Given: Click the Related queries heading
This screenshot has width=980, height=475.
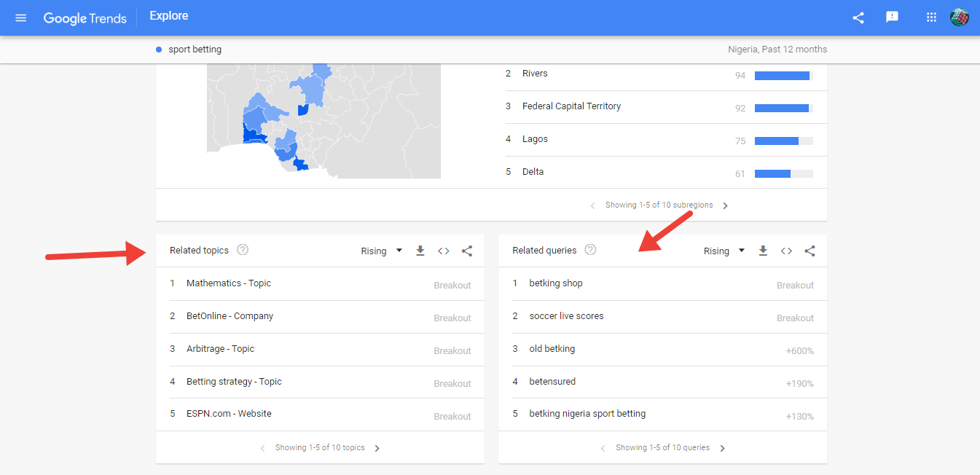Looking at the screenshot, I should [x=544, y=251].
